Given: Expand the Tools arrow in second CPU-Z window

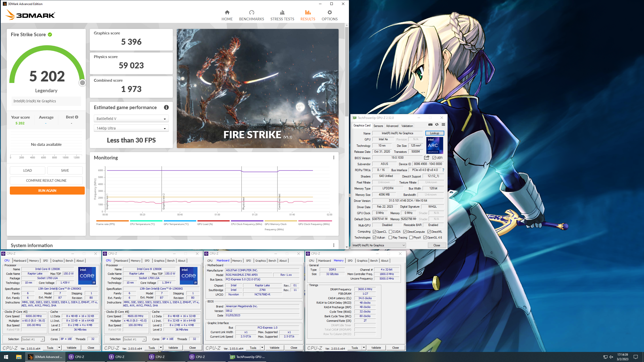Looking at the screenshot, I should [161, 348].
